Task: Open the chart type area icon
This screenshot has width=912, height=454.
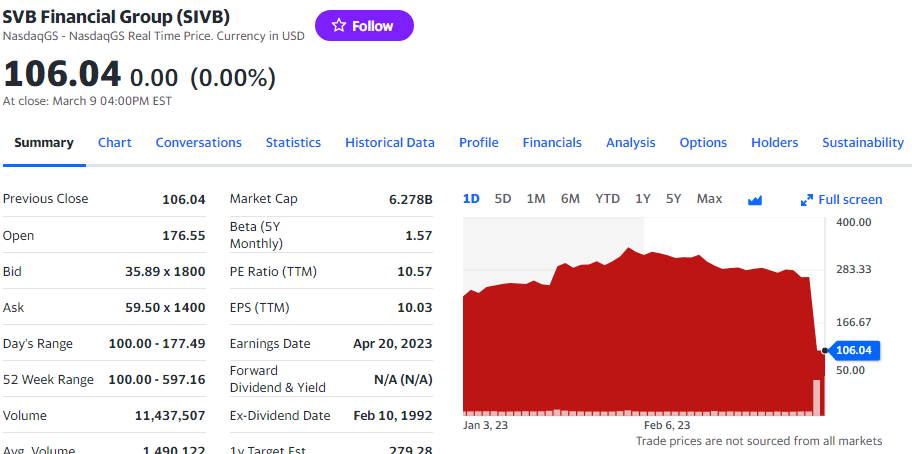Action: [754, 200]
